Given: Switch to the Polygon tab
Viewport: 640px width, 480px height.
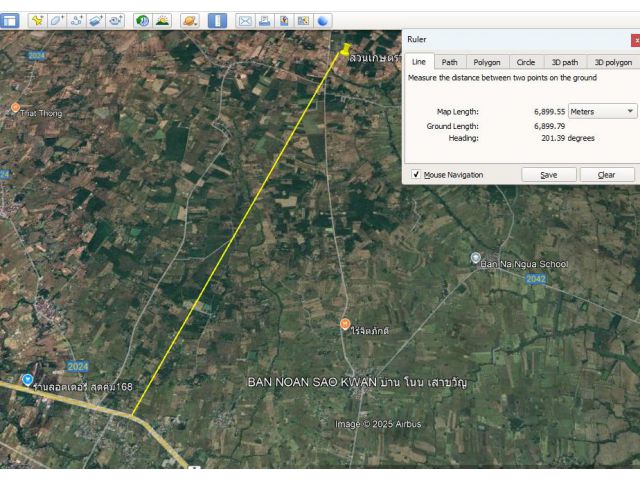Looking at the screenshot, I should (487, 62).
